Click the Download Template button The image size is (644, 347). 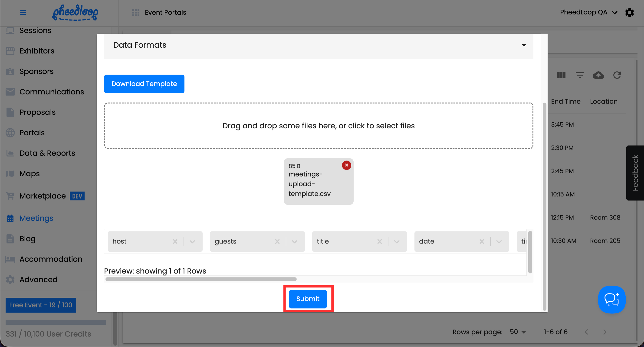click(x=144, y=84)
